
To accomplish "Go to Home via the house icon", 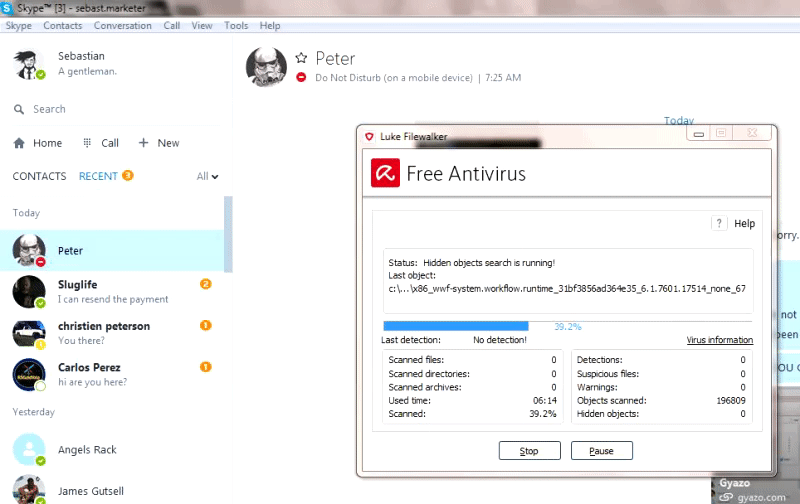I will [x=19, y=143].
